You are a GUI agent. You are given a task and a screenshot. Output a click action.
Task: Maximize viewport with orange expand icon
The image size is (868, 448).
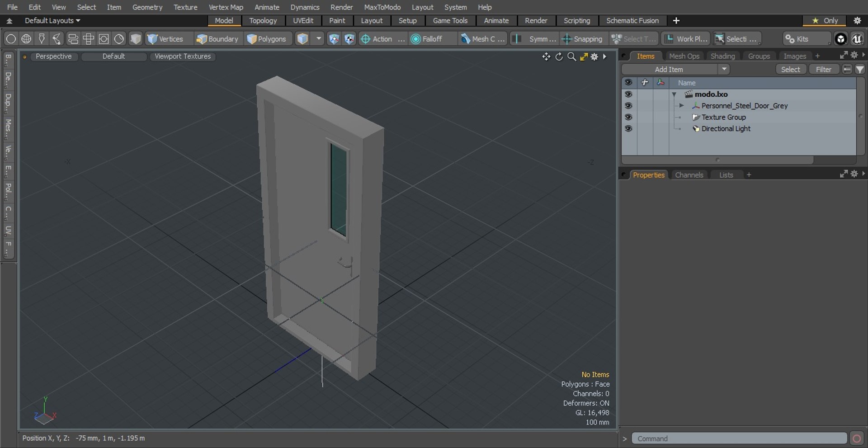tap(584, 57)
